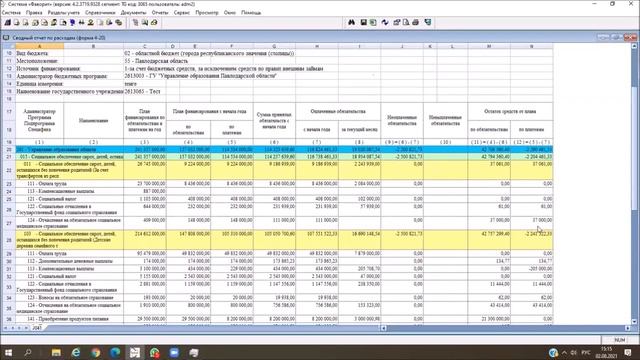Screen dimensions: 640x360
Task: Select row header 28
Action: point(9,240)
